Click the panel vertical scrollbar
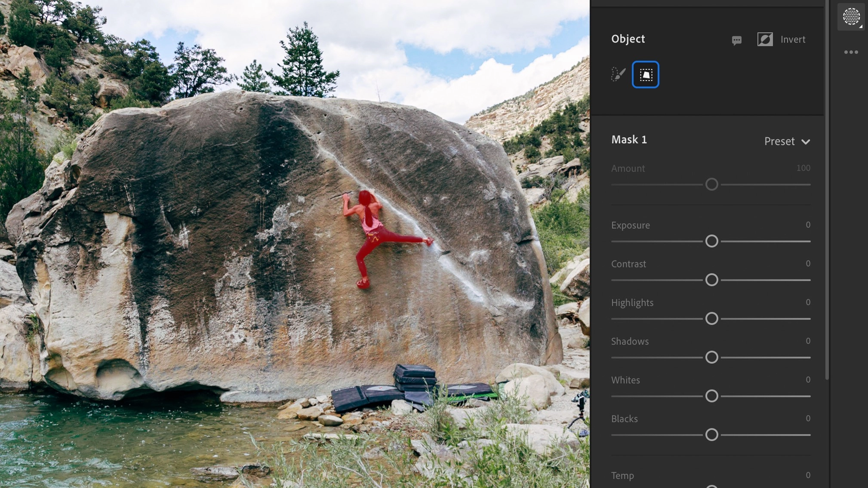 pyautogui.click(x=827, y=189)
